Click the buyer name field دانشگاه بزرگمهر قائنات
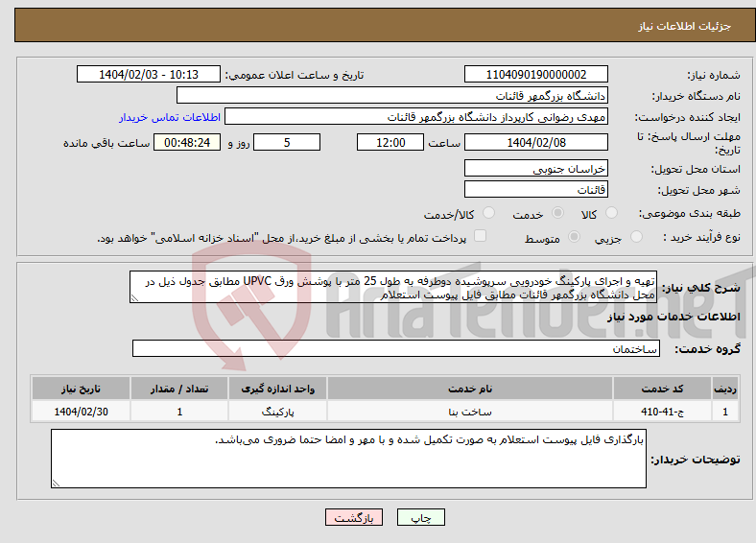The image size is (756, 543). pyautogui.click(x=392, y=96)
